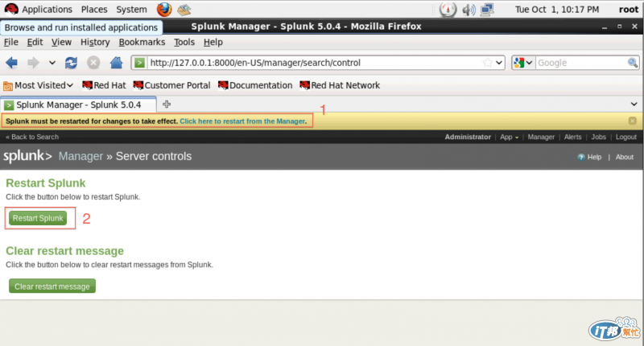Open the Red Hat bookmark
Viewport: 644px width, 346px height.
[x=104, y=85]
